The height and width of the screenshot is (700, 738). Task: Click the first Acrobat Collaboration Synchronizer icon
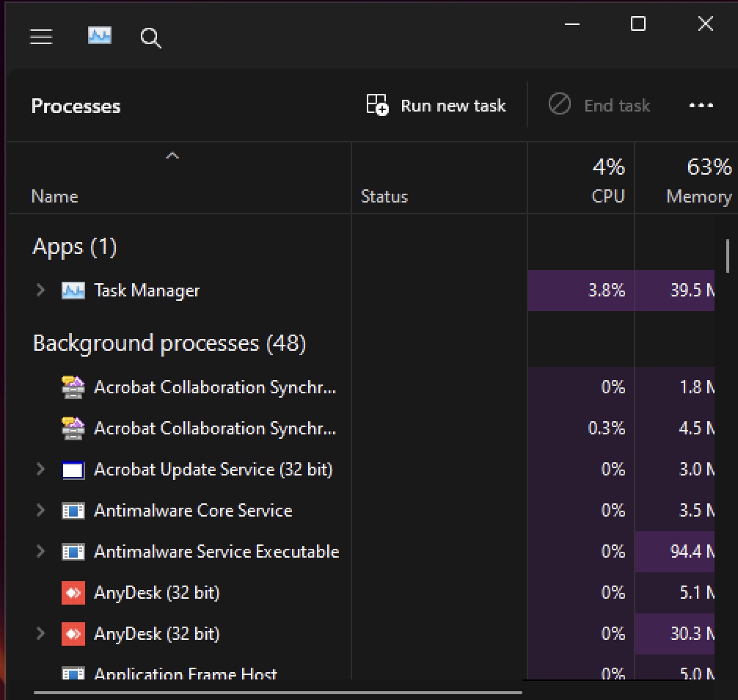73,387
